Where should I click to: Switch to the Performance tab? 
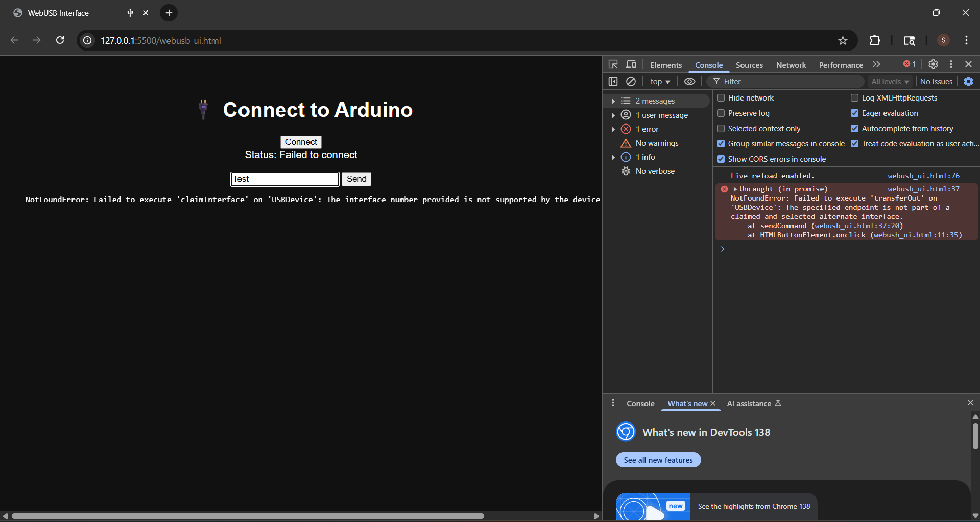pyautogui.click(x=841, y=65)
